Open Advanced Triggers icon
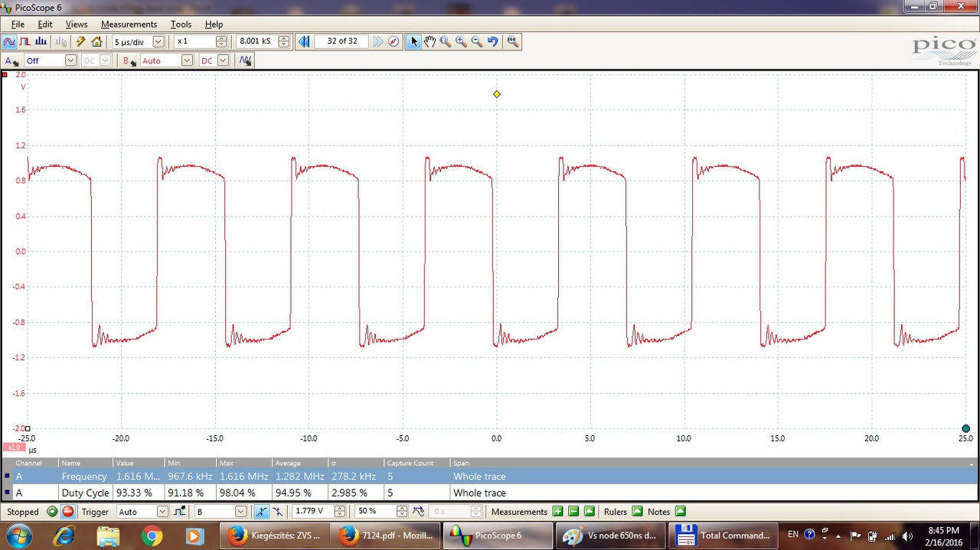The image size is (980, 550). (180, 512)
